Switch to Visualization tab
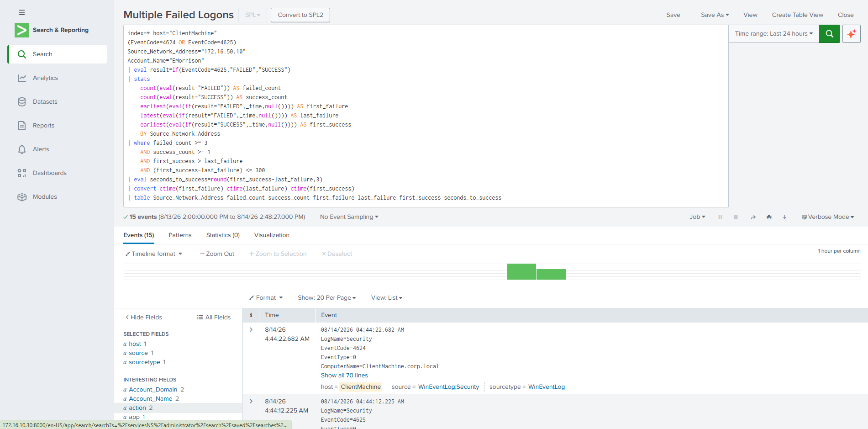Image resolution: width=868 pixels, height=429 pixels. pyautogui.click(x=272, y=235)
